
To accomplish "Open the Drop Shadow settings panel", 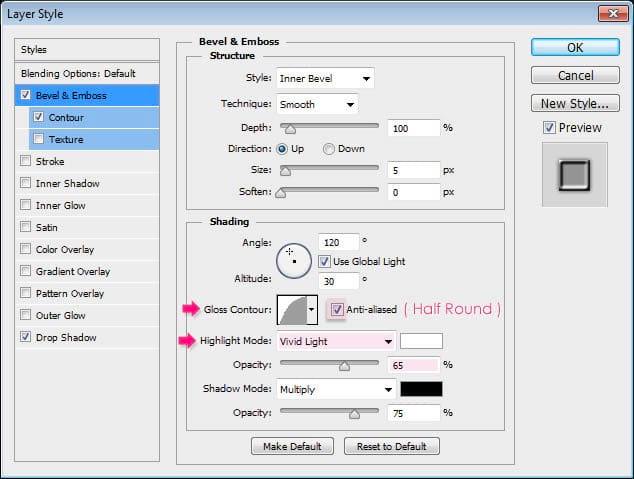I will point(87,337).
